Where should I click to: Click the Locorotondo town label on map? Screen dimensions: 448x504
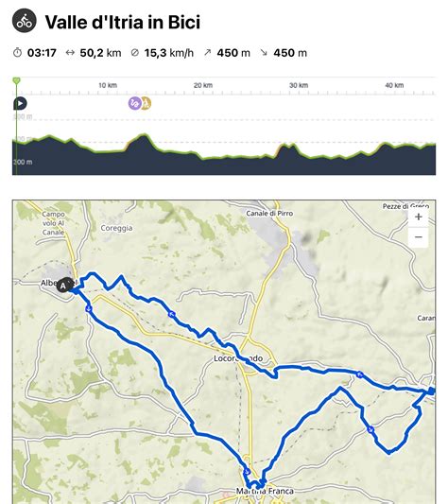click(x=238, y=358)
